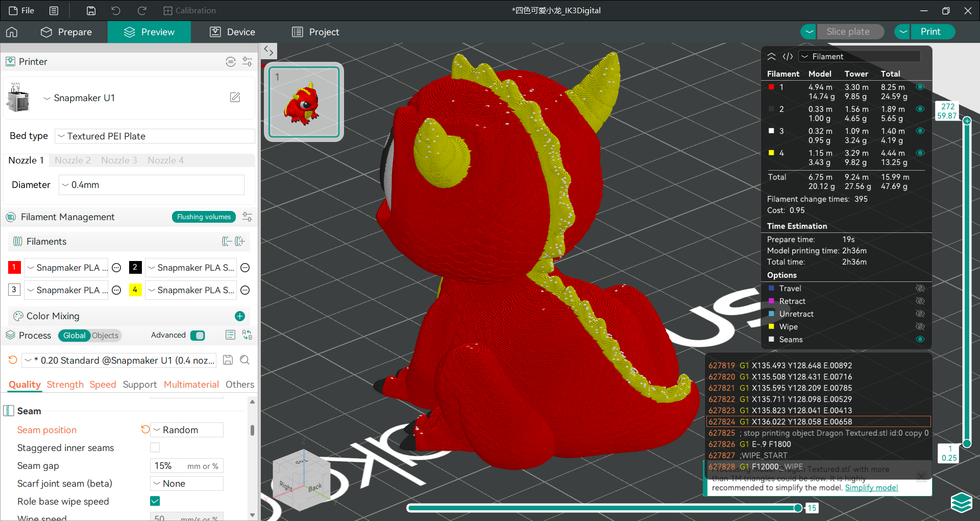Viewport: 980px width, 521px height.
Task: Open options for filament 1
Action: tap(116, 268)
